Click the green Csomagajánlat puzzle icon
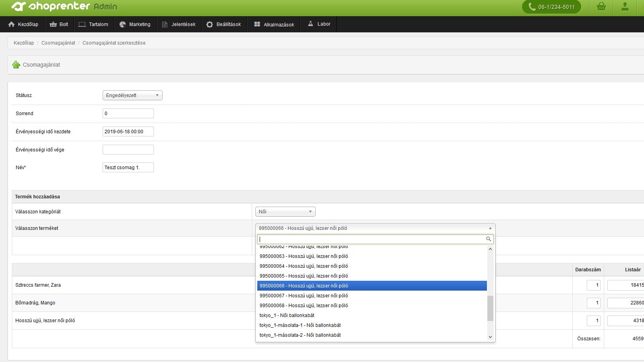 pos(16,65)
